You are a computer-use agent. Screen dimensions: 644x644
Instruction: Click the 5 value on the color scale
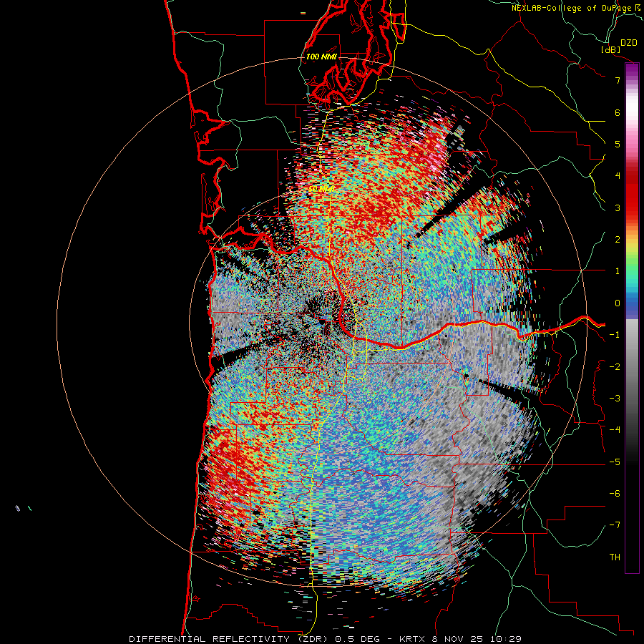618,144
